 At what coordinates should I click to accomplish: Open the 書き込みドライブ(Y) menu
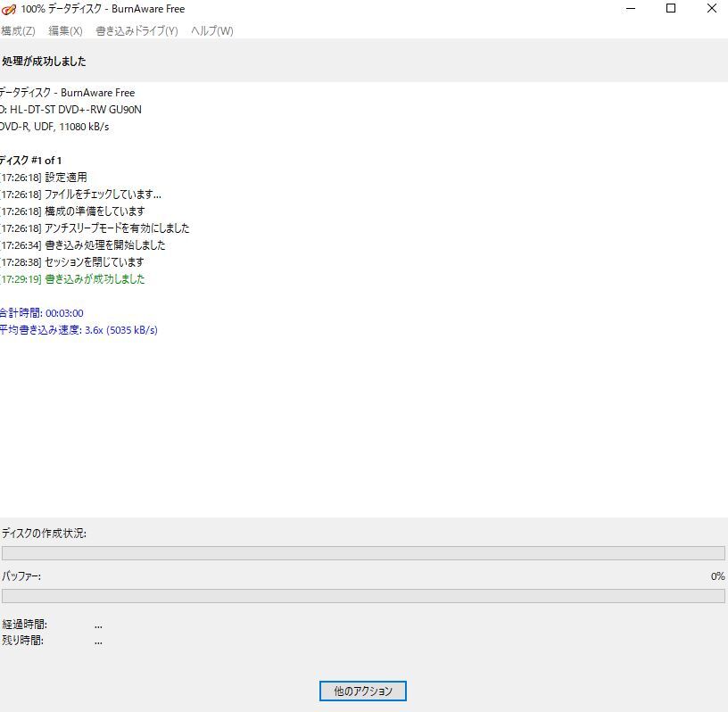coord(137,31)
